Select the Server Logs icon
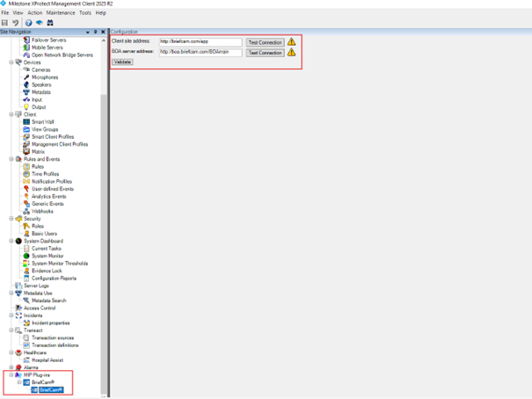The image size is (532, 399). pos(18,286)
